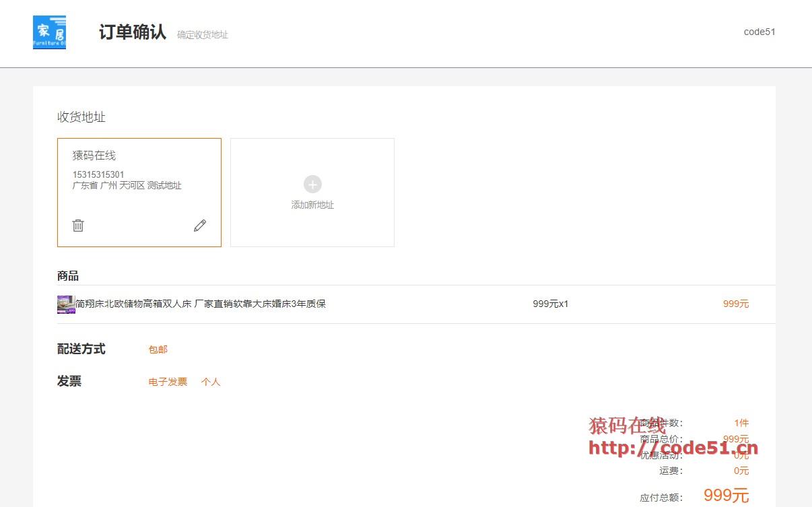This screenshot has width=812, height=507.
Task: Click the 订单确认 page title
Action: (133, 32)
